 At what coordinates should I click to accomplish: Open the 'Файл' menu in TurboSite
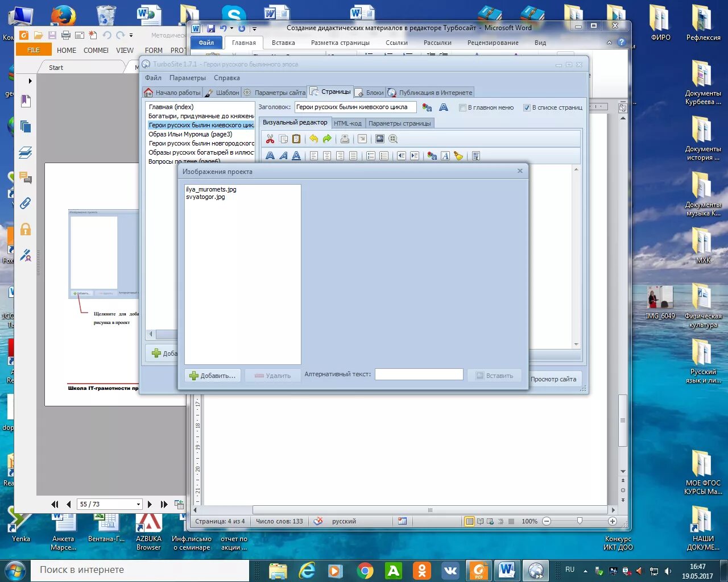point(153,78)
